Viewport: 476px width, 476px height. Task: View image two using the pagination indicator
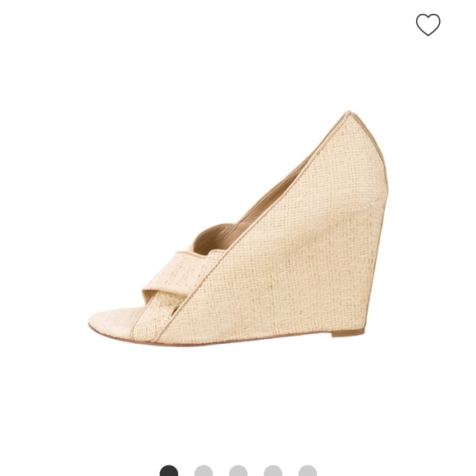point(204,470)
